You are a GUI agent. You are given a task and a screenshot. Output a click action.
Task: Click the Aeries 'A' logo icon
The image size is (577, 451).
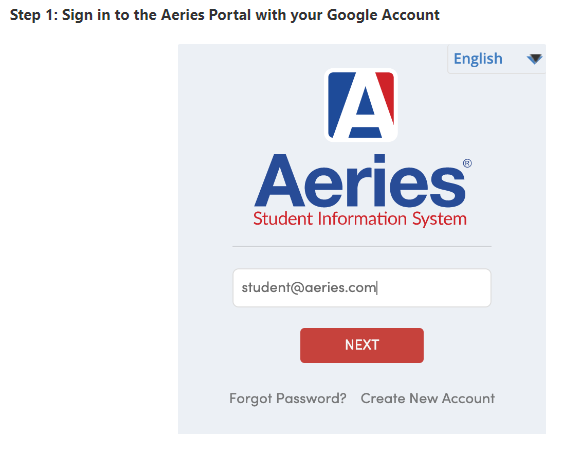click(361, 105)
